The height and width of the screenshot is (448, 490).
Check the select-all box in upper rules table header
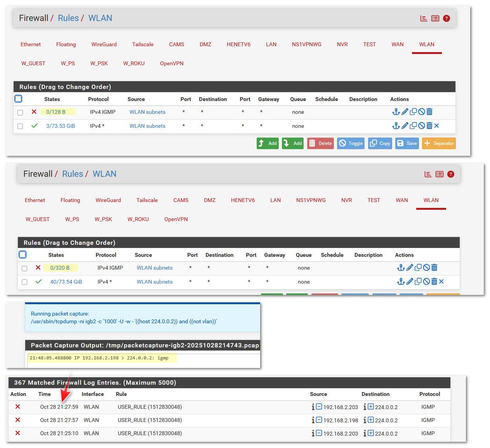pos(18,99)
